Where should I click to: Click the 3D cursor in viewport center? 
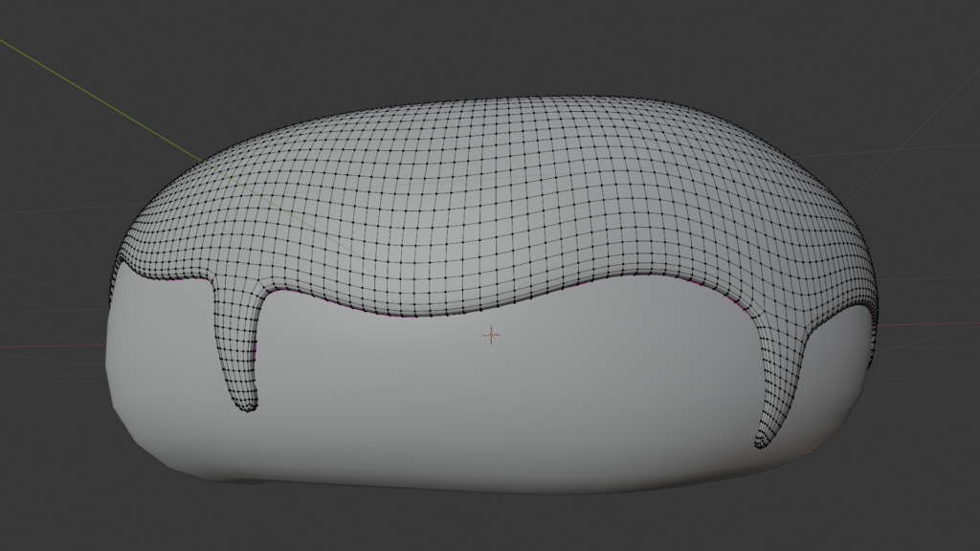click(490, 336)
